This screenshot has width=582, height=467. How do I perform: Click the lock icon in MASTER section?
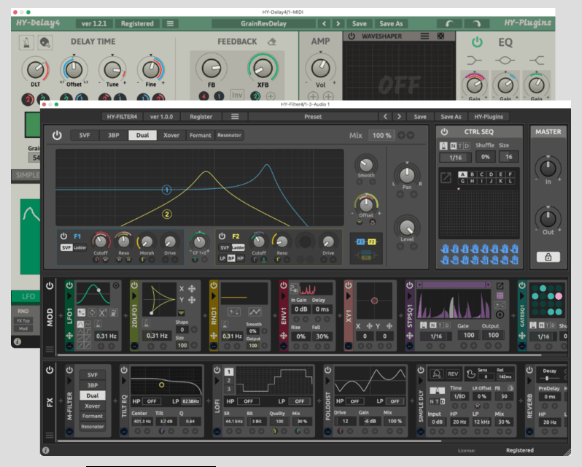(x=548, y=257)
